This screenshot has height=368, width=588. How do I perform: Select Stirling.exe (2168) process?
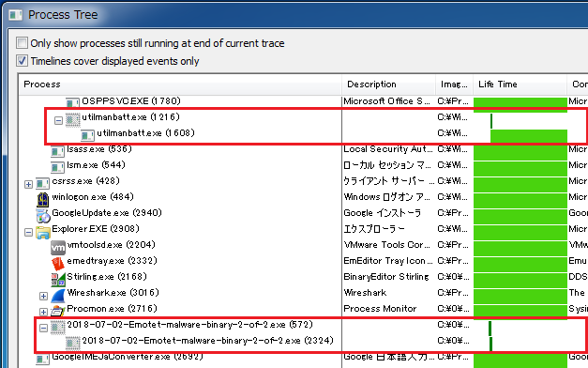[107, 277]
